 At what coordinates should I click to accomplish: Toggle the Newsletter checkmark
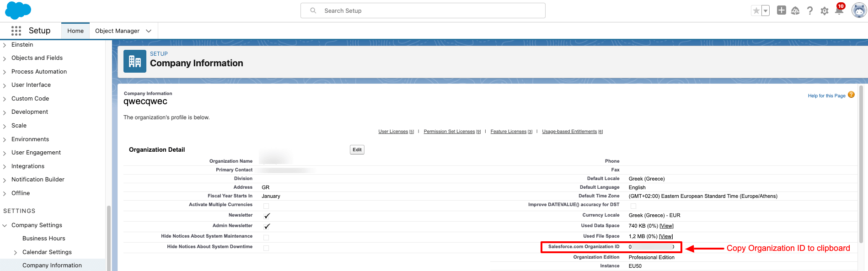[x=267, y=216]
